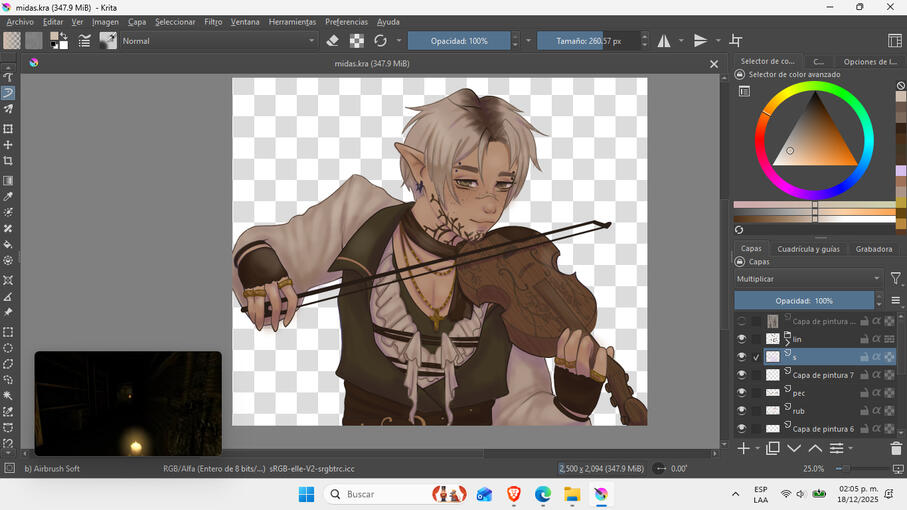907x510 pixels.
Task: Open Windows Start menu
Action: point(307,494)
